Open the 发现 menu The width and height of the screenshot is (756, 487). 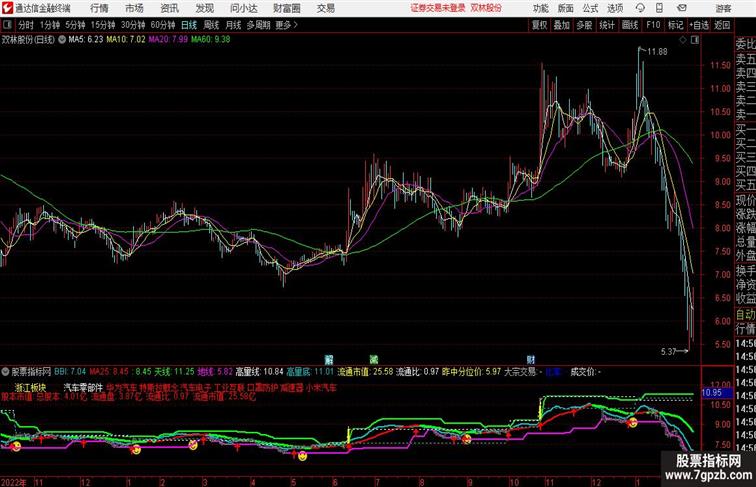pyautogui.click(x=204, y=8)
